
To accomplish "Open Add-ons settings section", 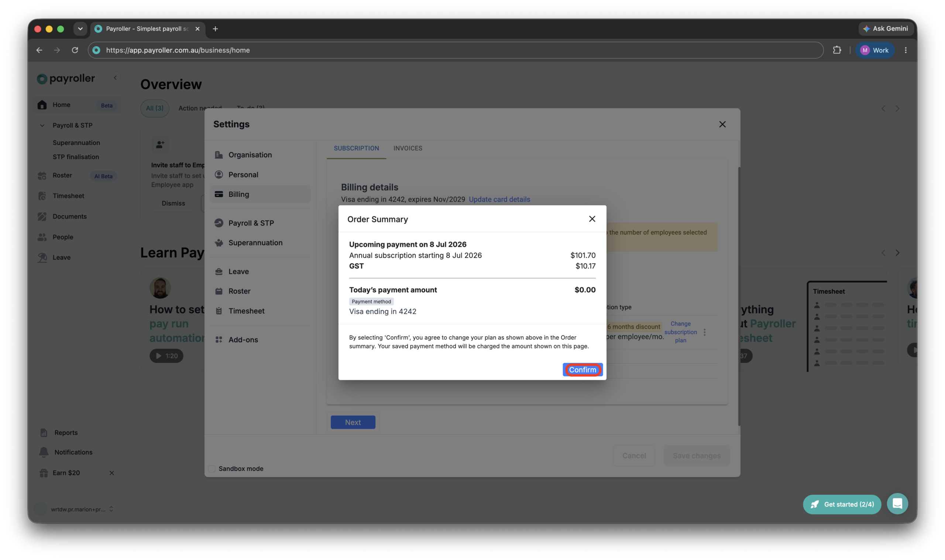I will pyautogui.click(x=260, y=339).
